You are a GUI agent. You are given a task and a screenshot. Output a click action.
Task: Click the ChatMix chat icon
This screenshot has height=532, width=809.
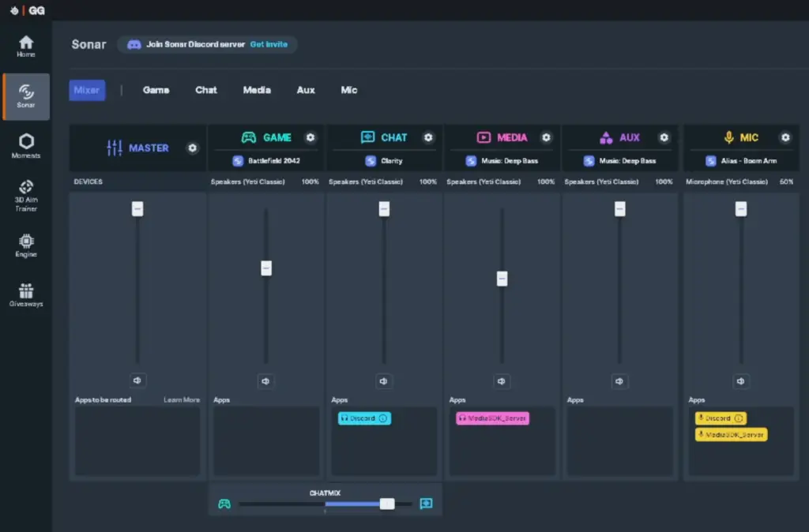pyautogui.click(x=426, y=503)
